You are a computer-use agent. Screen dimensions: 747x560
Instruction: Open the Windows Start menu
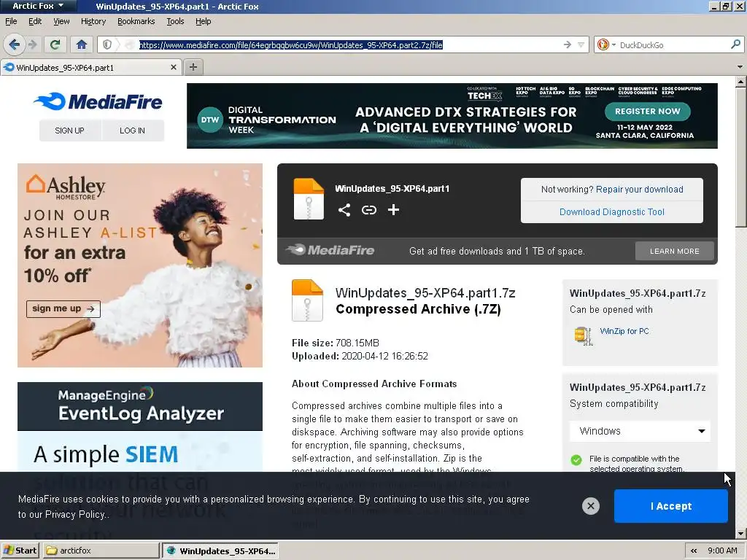click(20, 551)
